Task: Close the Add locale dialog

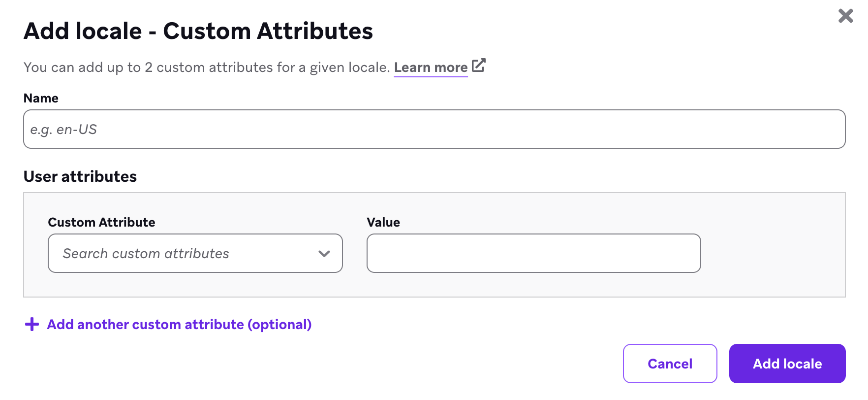Action: (845, 16)
